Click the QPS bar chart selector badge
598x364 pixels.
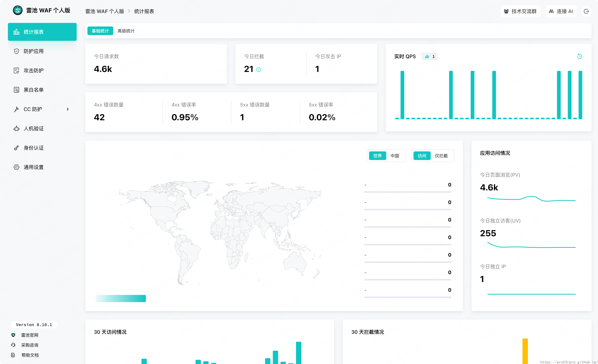pos(429,57)
